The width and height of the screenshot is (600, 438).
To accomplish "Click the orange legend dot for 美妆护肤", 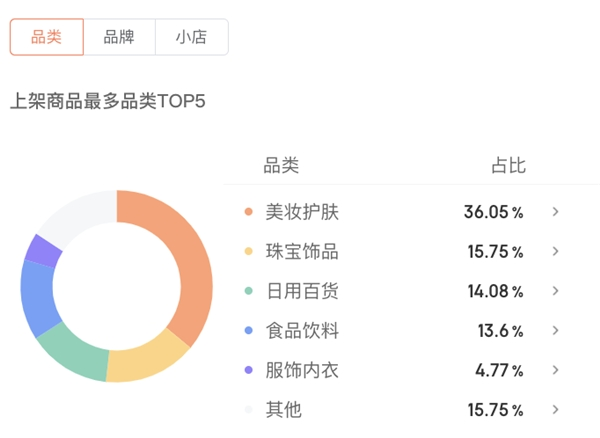I will coord(248,212).
